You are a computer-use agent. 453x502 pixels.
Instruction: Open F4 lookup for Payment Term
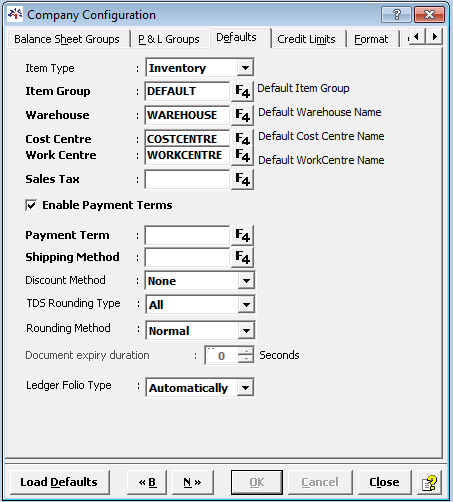[x=242, y=235]
